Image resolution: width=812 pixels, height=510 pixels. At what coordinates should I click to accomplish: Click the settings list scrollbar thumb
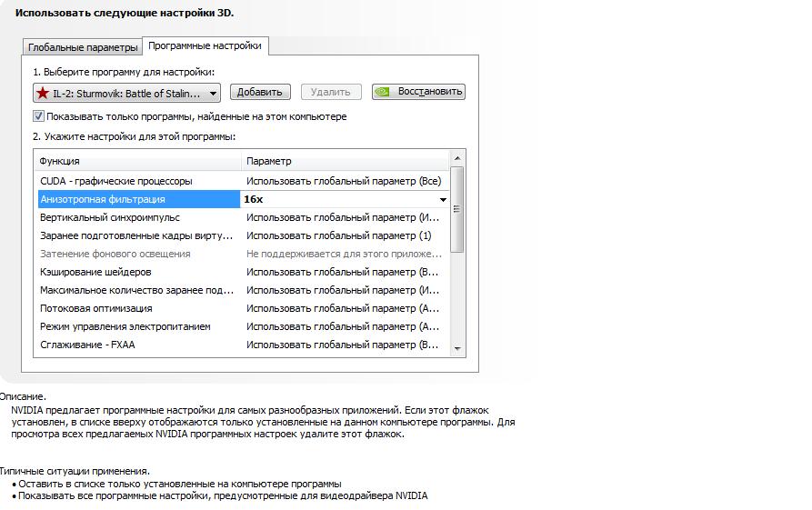457,209
